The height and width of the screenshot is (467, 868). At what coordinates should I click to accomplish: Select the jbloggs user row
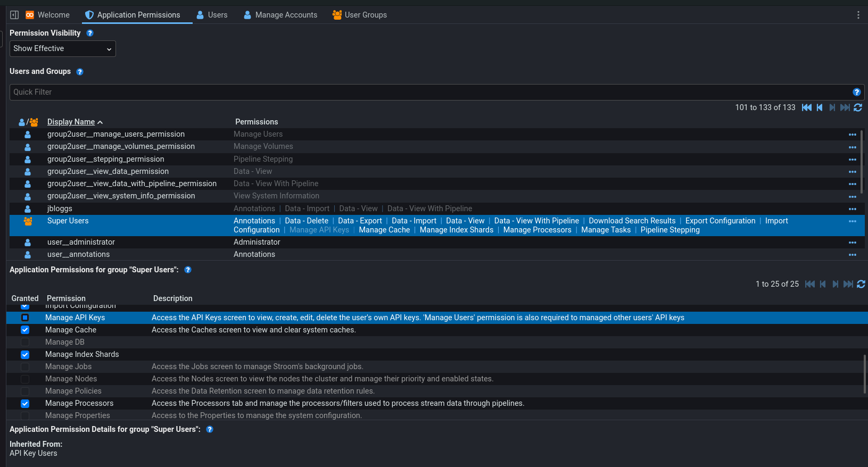60,209
